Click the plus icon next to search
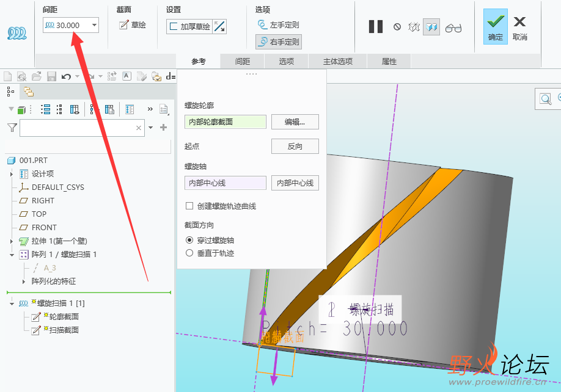This screenshot has width=561, height=392. (164, 127)
